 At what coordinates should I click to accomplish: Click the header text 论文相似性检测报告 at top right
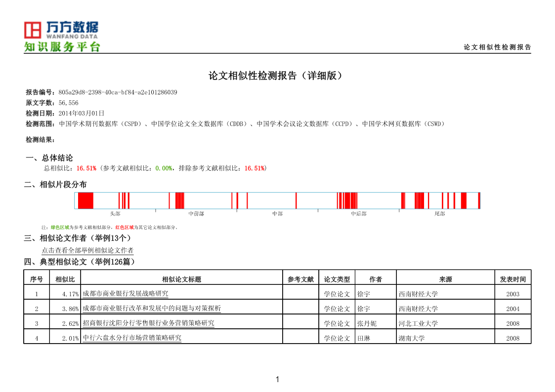497,47
